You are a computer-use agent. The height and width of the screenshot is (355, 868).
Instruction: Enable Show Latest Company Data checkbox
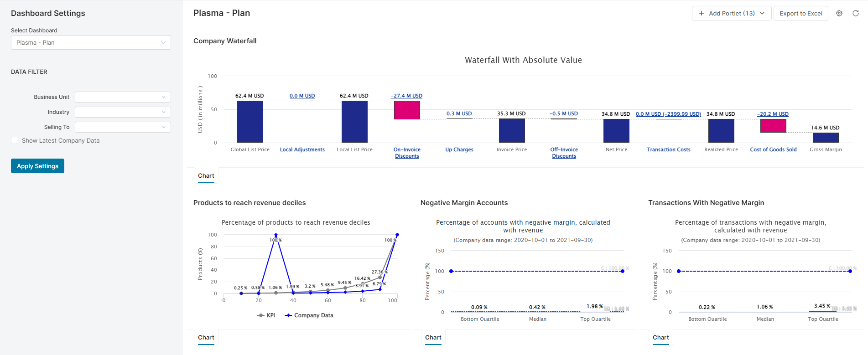click(x=15, y=141)
